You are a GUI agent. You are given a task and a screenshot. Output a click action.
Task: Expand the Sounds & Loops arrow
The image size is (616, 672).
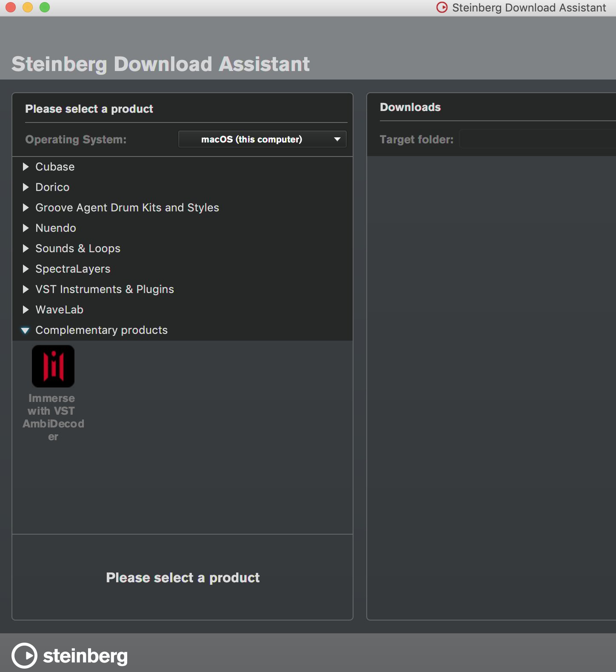[x=26, y=248]
